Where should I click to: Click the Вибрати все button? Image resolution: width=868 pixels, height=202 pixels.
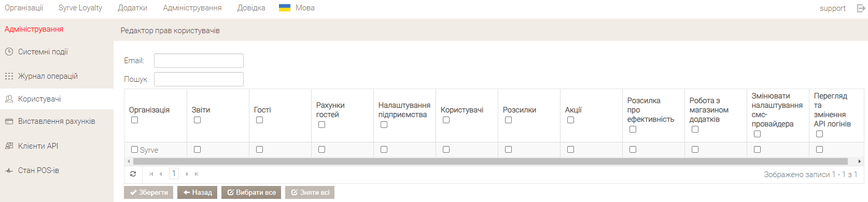251,192
